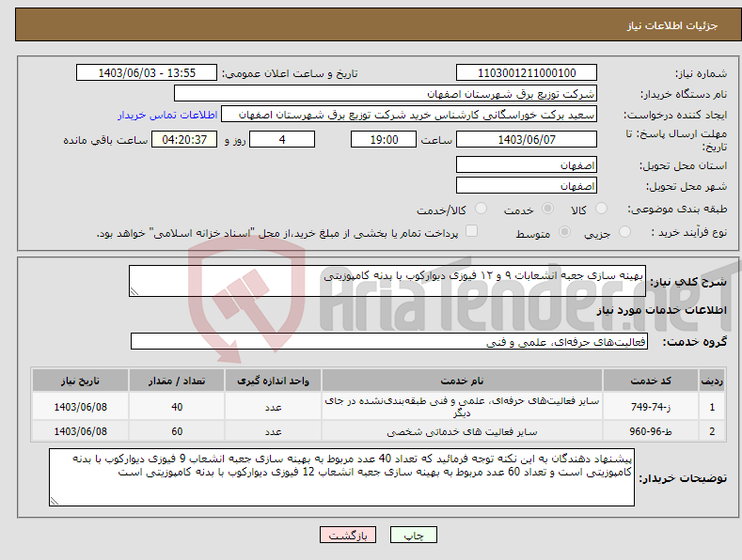Click the شماره نیاز number field
This screenshot has width=742, height=560.
(527, 73)
